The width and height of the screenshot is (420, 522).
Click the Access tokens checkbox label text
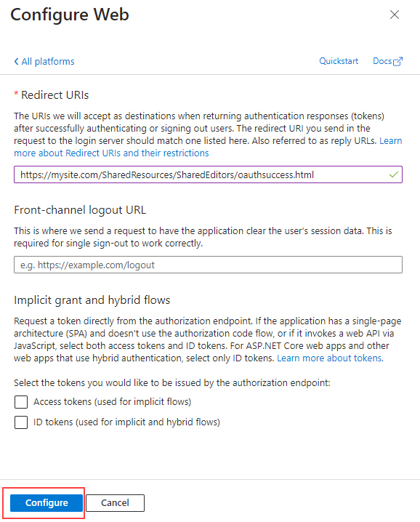pos(112,402)
